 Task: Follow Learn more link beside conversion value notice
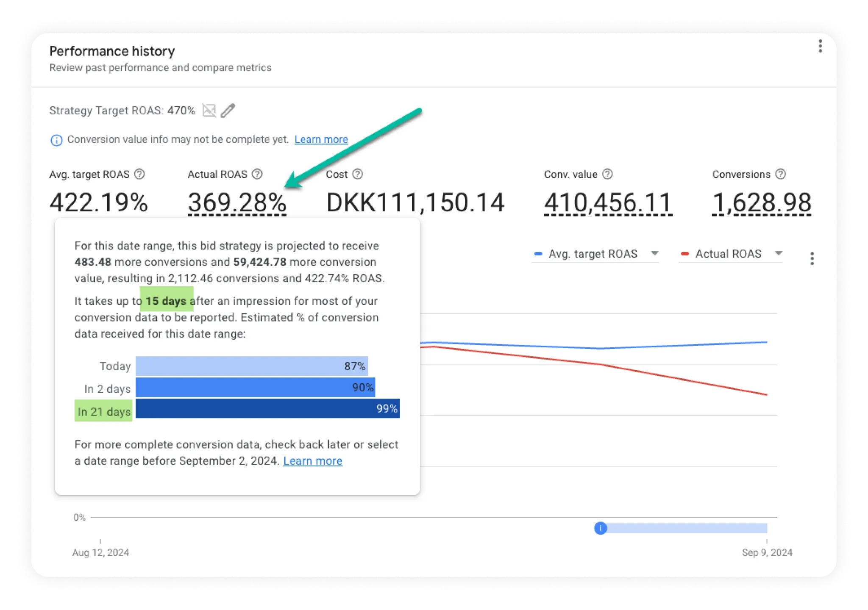pos(321,139)
